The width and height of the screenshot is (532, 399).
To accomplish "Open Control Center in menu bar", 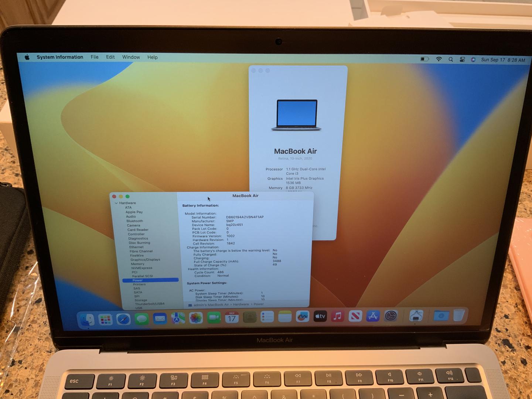I will coord(462,59).
